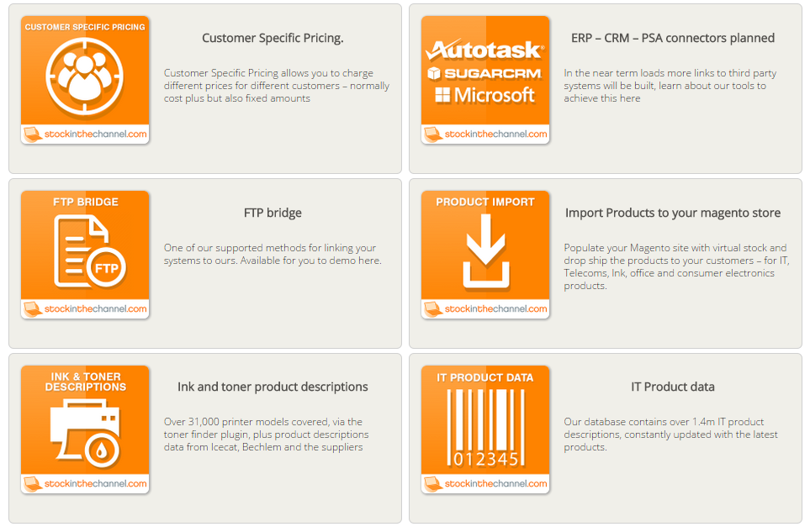Open Import Products to your magento store
Screen dimensions: 810x532
pos(673,213)
